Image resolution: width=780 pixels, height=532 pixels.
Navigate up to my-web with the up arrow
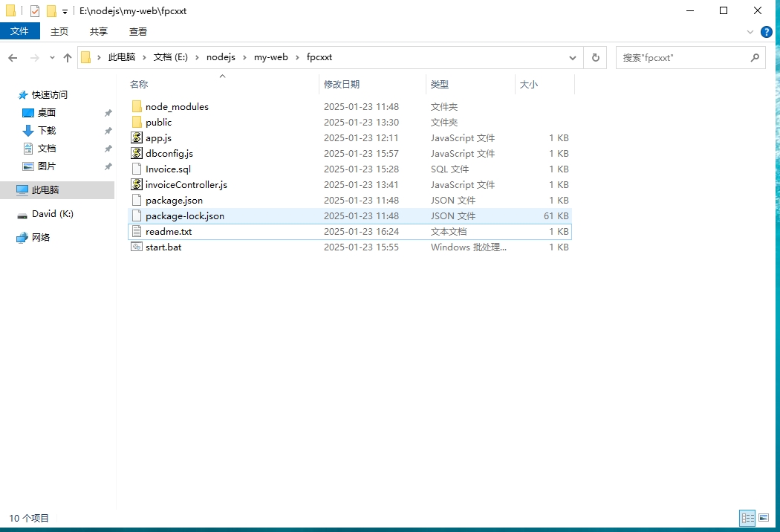[x=68, y=57]
